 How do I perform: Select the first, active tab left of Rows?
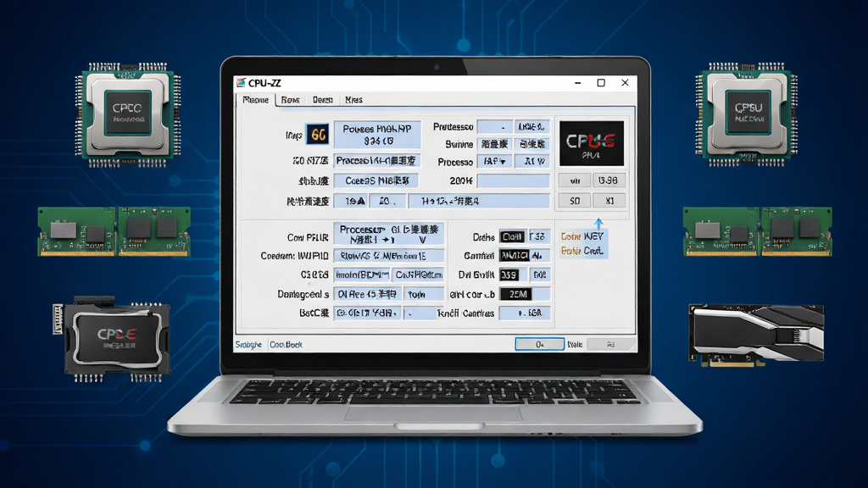click(x=256, y=100)
